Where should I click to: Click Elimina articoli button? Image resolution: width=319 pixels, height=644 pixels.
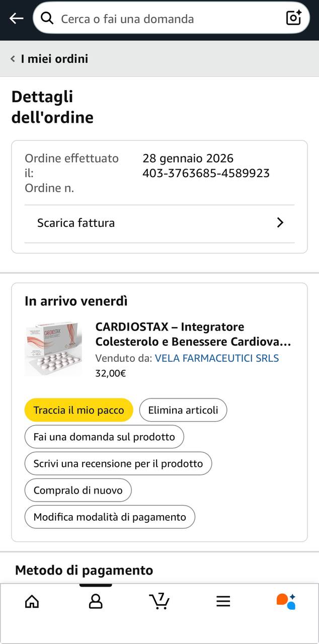183,410
